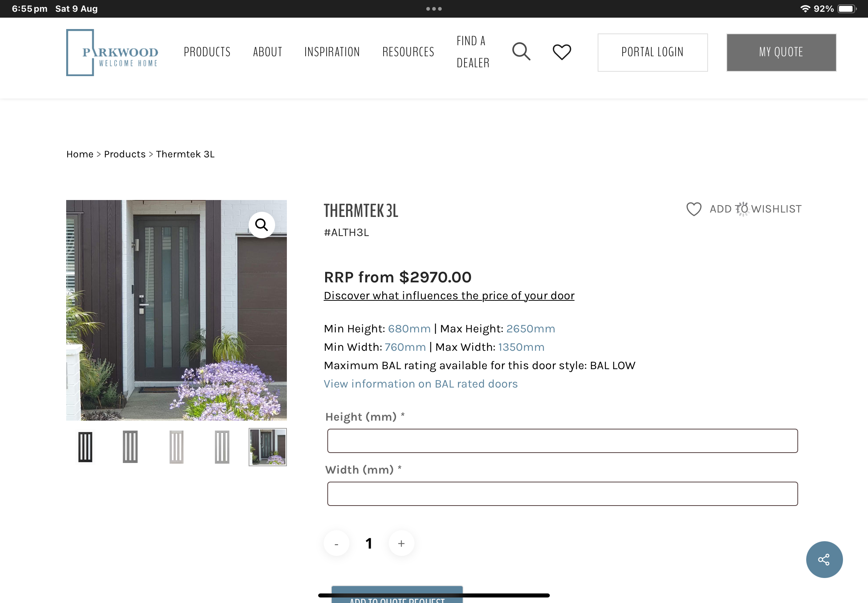Increase quantity with plus button
Viewport: 868px width, 603px height.
tap(401, 543)
